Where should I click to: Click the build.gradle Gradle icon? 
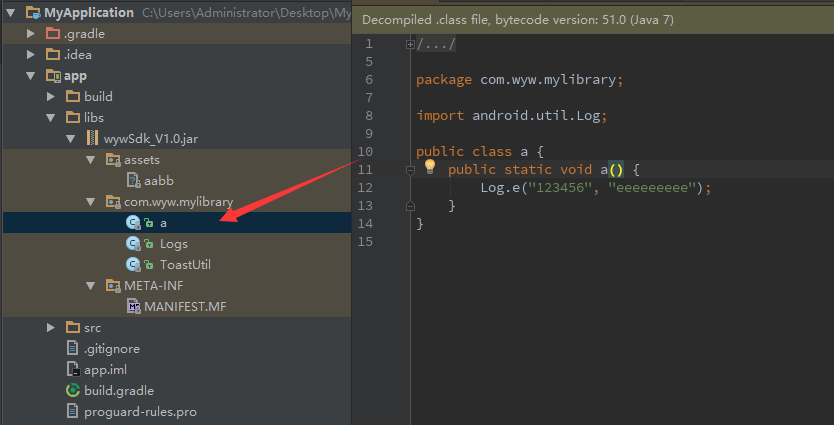73,390
